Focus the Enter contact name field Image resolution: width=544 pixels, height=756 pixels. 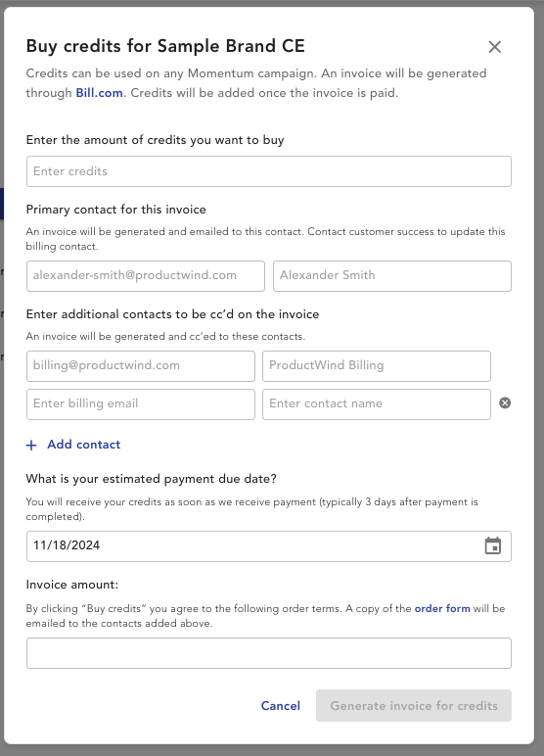[377, 404]
